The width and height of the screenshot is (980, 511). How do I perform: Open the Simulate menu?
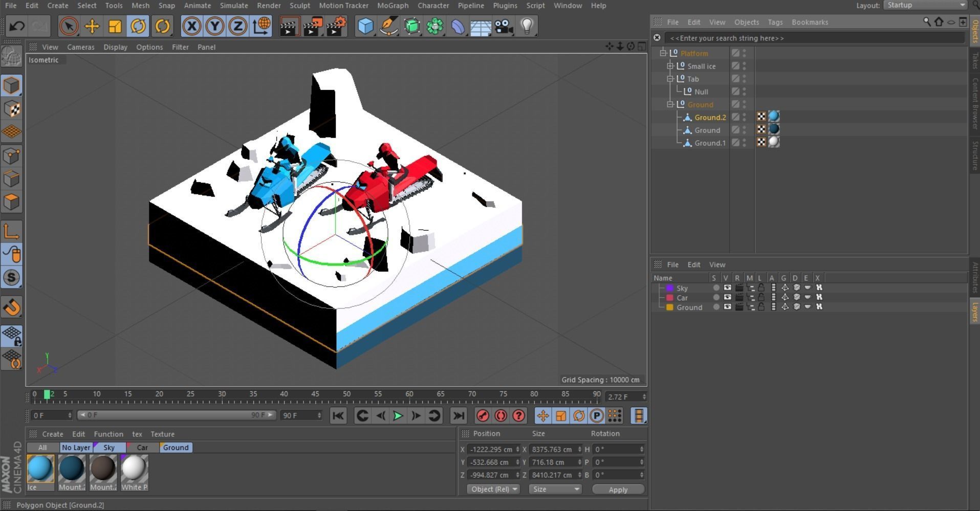pos(234,6)
